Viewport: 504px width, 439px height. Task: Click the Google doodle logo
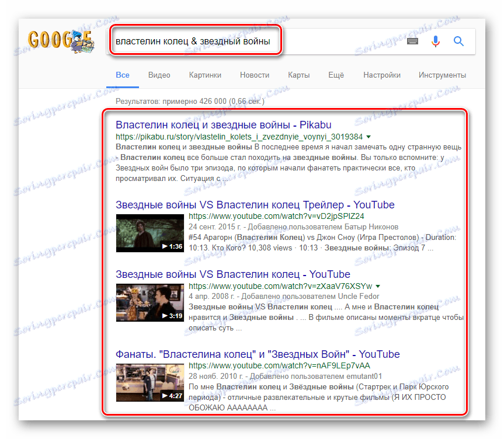click(x=61, y=41)
